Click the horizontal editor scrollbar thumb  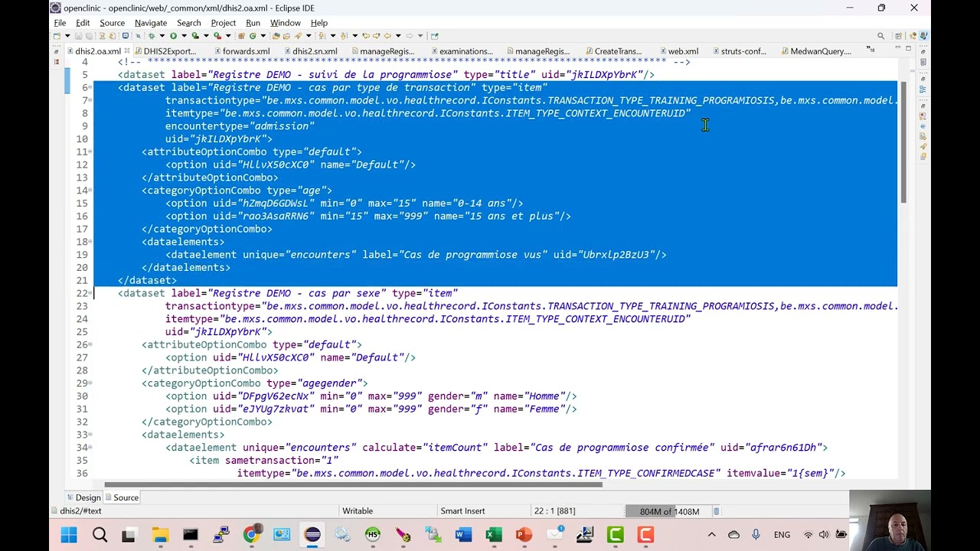tap(354, 484)
